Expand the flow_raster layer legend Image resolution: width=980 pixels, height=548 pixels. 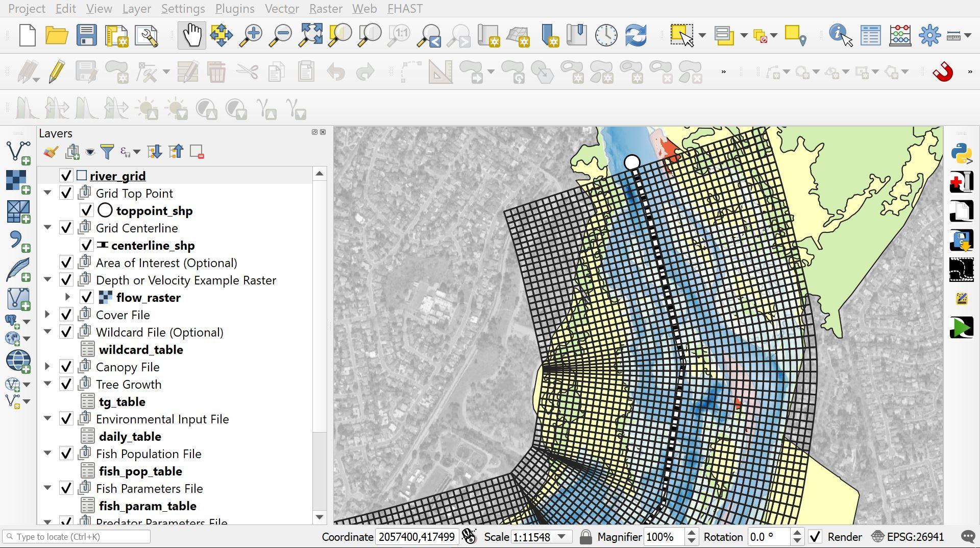click(67, 297)
